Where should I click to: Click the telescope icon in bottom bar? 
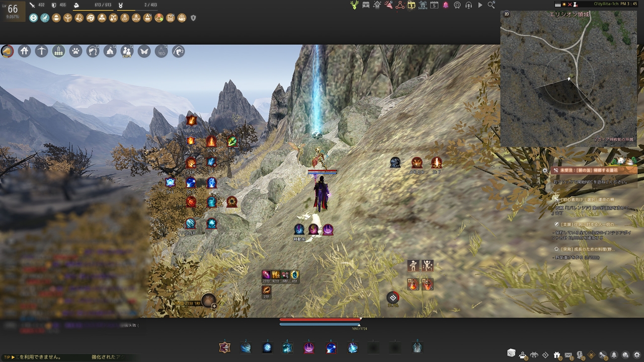(602, 354)
